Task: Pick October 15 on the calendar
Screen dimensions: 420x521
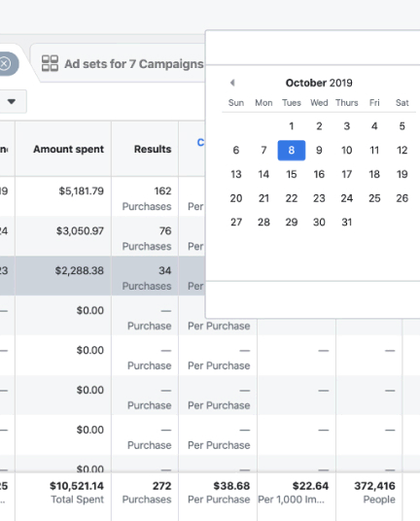Action: [292, 174]
